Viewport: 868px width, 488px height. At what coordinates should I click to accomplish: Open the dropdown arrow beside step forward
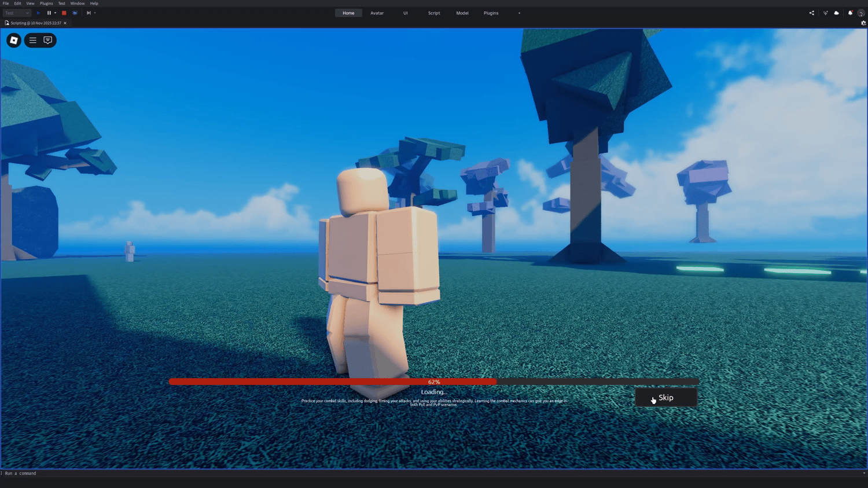pyautogui.click(x=95, y=13)
